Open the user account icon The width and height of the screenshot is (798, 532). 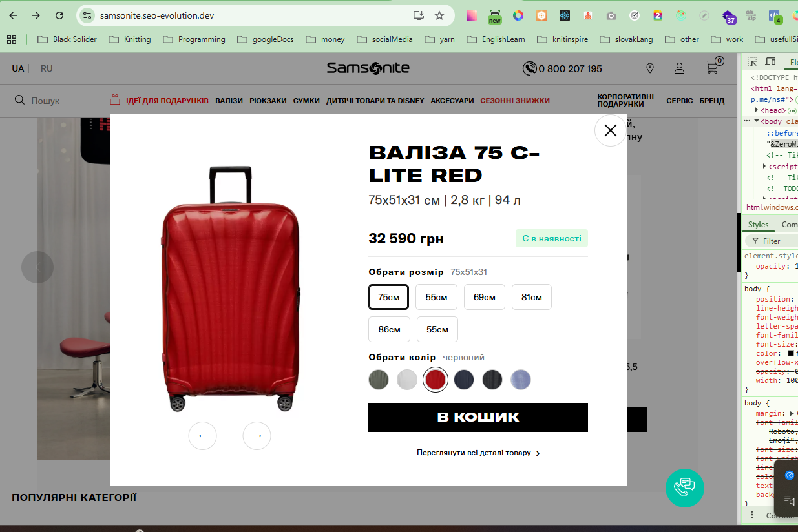(x=680, y=68)
